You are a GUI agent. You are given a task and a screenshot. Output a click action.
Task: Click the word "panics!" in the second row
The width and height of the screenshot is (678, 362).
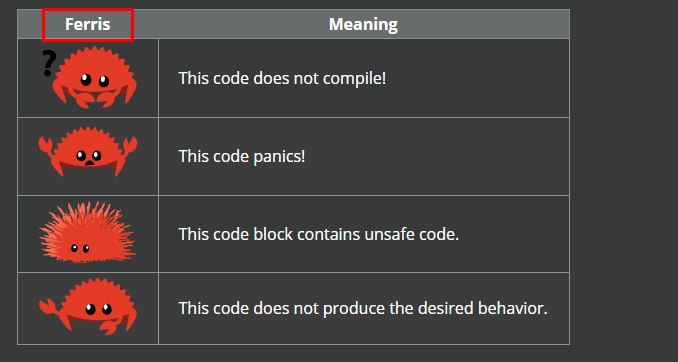(278, 157)
